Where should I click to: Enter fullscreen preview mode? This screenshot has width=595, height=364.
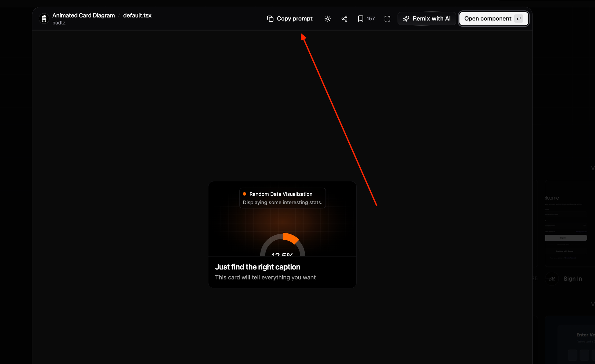coord(387,19)
